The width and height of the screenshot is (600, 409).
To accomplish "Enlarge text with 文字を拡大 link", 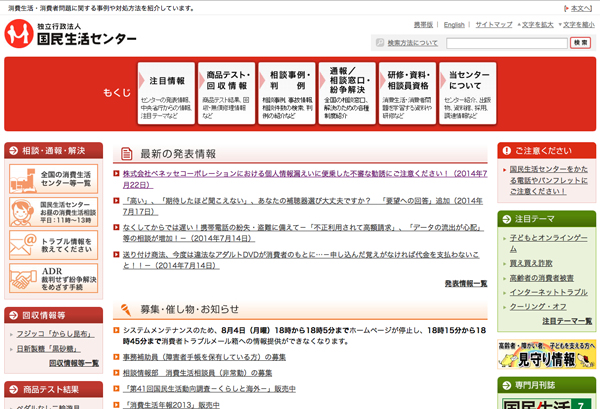I will click(537, 24).
